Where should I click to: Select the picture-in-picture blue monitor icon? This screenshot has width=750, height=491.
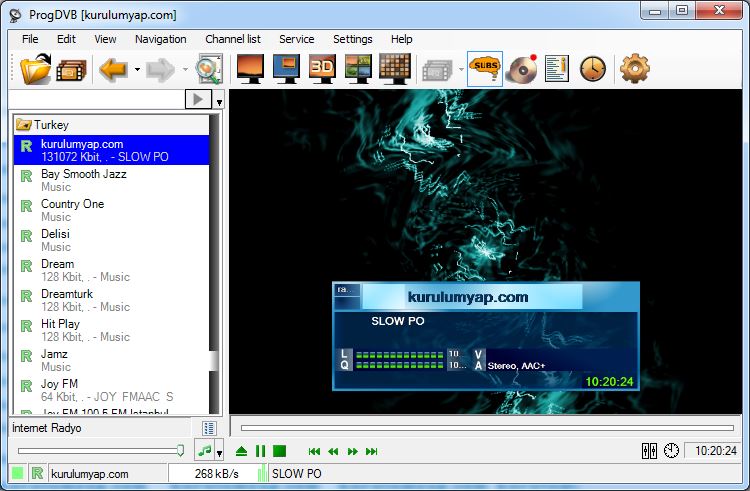tap(287, 69)
